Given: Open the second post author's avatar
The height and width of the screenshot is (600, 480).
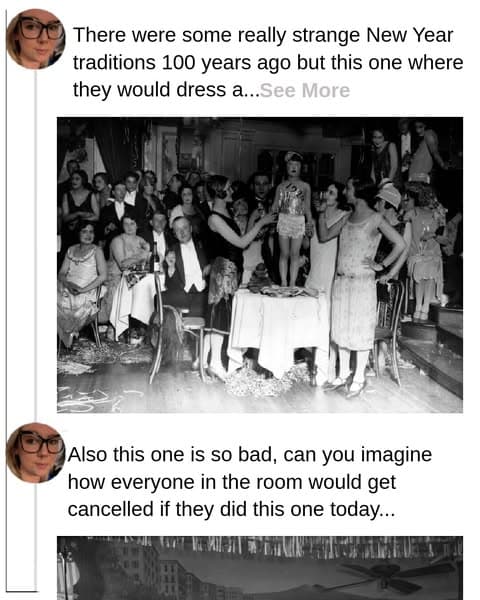Looking at the screenshot, I should [x=36, y=453].
